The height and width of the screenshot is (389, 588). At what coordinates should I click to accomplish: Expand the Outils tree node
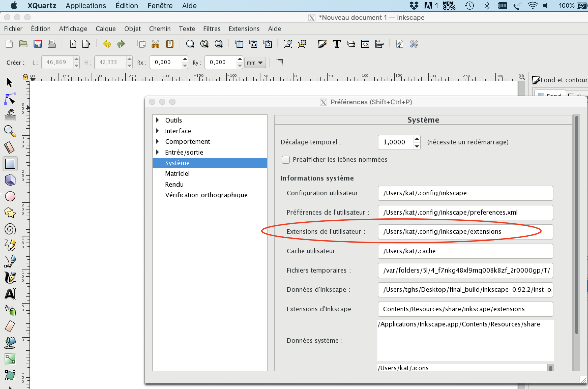(157, 120)
